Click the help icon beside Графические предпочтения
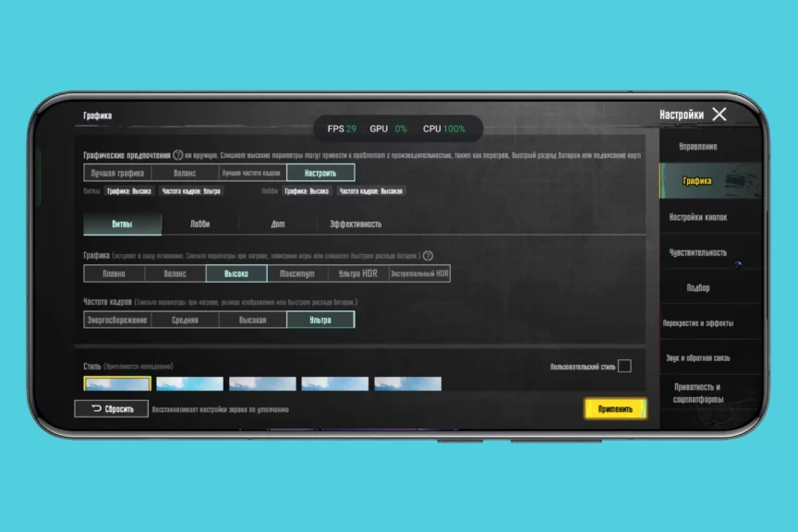 tap(177, 155)
